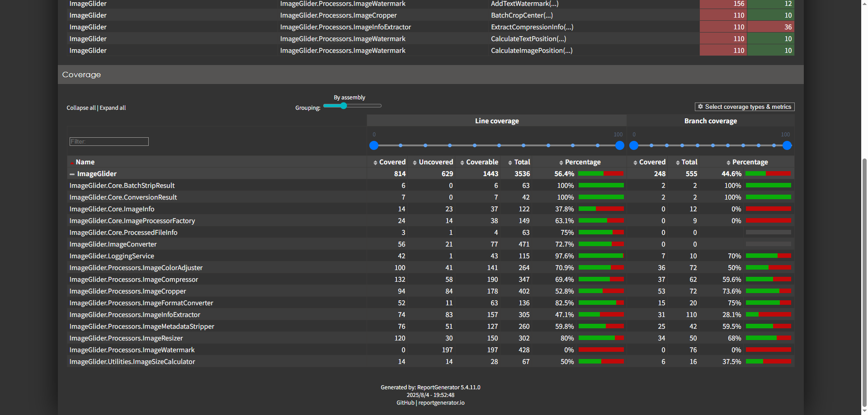The height and width of the screenshot is (415, 868).
Task: Sort by line coverage Percentage column
Action: click(582, 162)
